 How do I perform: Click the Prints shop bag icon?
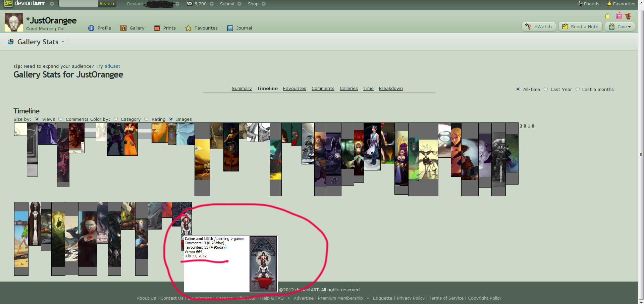tap(157, 28)
